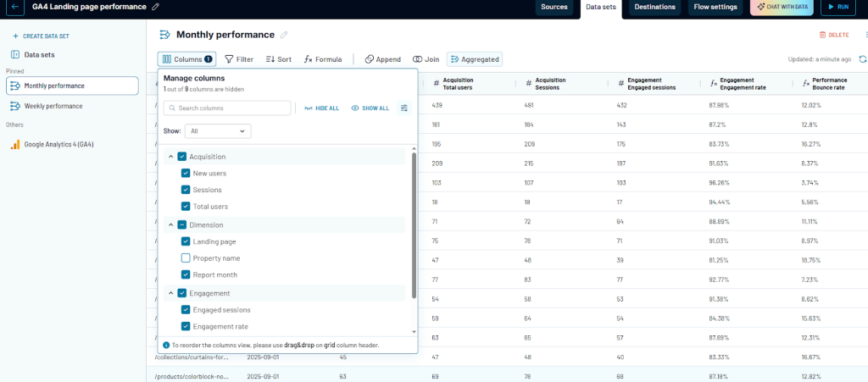The image size is (868, 382).
Task: Click pencil icon next to GA4 title
Action: click(x=155, y=7)
